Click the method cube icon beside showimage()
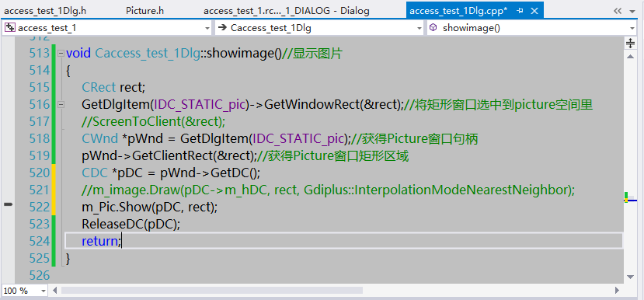Image resolution: width=644 pixels, height=300 pixels. 433,27
